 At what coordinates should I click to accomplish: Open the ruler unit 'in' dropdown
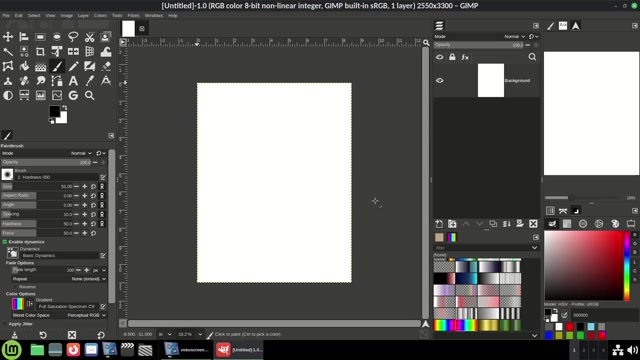coord(165,334)
